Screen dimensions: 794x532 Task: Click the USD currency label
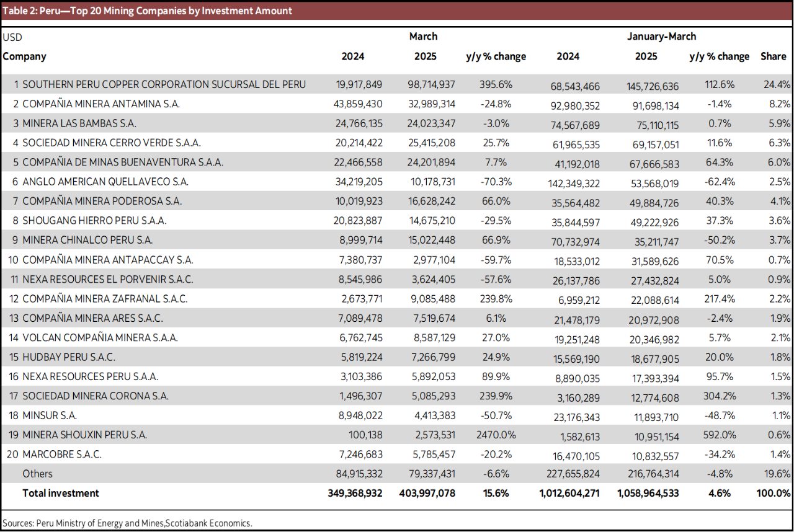(x=11, y=37)
